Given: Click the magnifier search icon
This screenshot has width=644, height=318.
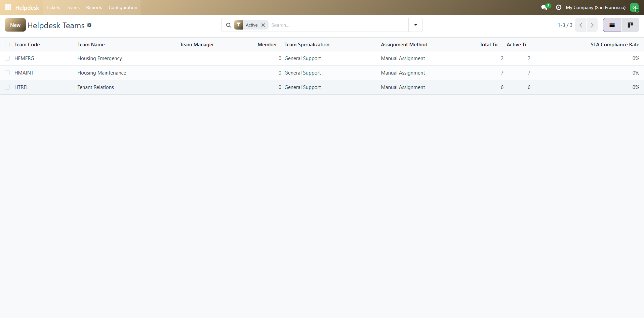Looking at the screenshot, I should tap(229, 25).
